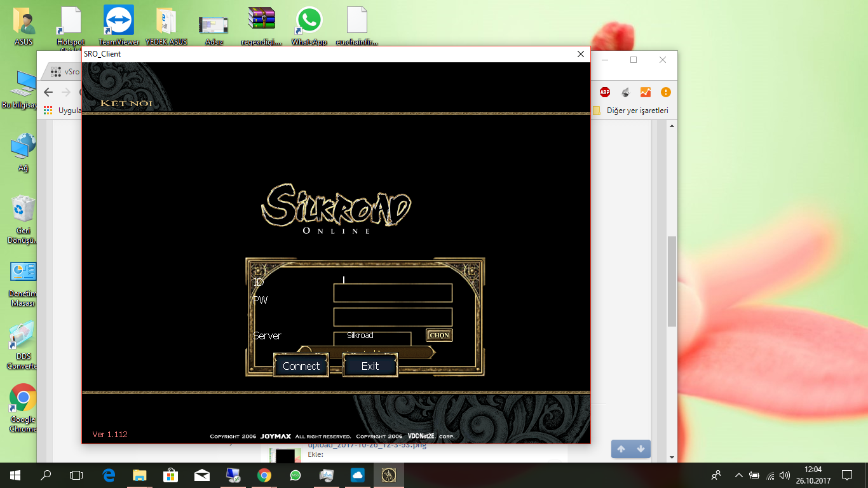Click the gray bird extension icon in Chrome
Viewport: 868px width, 488px height.
pos(625,92)
